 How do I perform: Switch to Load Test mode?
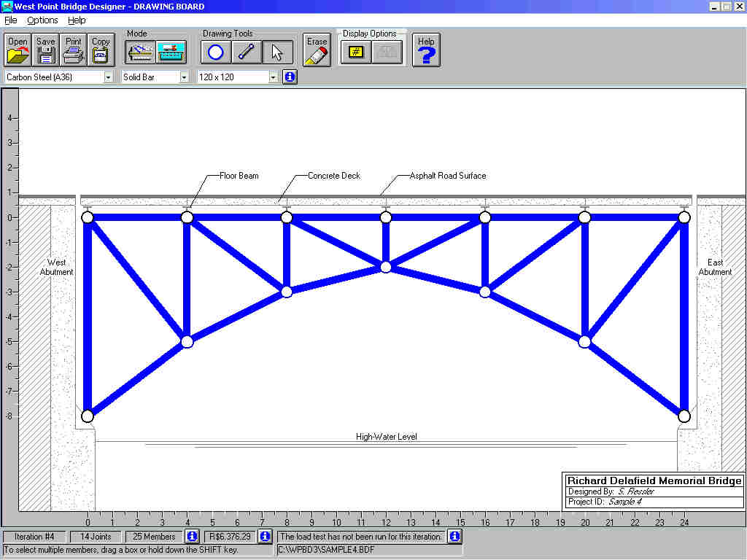click(x=171, y=52)
